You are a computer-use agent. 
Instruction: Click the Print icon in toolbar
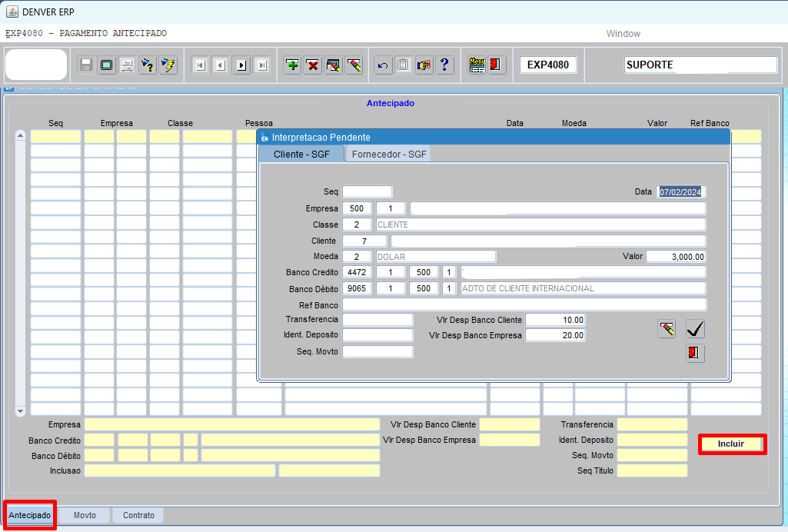tap(127, 65)
